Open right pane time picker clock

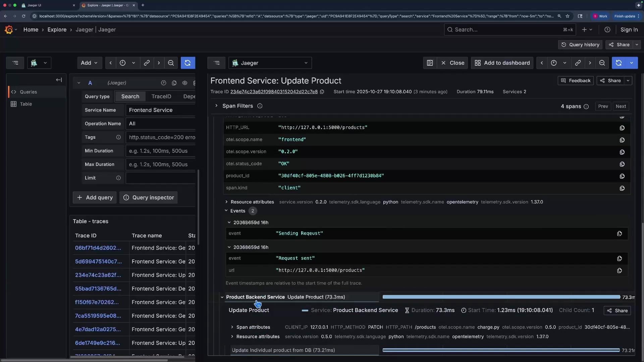pos(554,63)
